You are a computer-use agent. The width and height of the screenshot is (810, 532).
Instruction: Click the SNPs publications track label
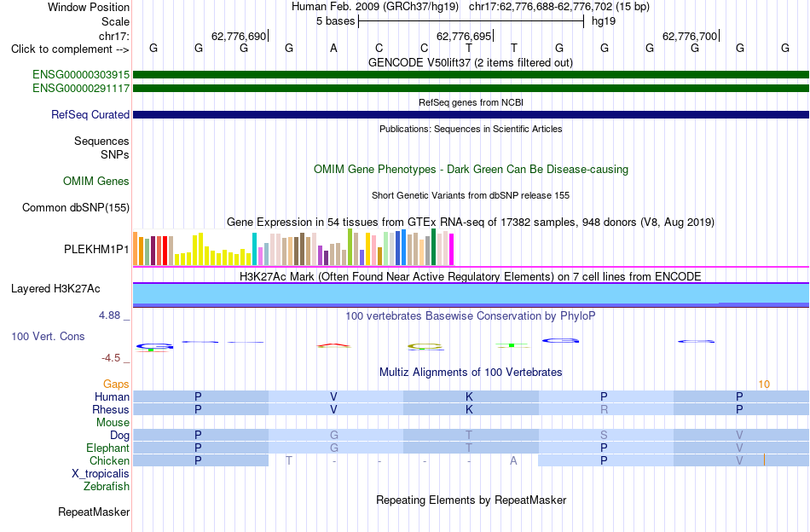[x=115, y=154]
